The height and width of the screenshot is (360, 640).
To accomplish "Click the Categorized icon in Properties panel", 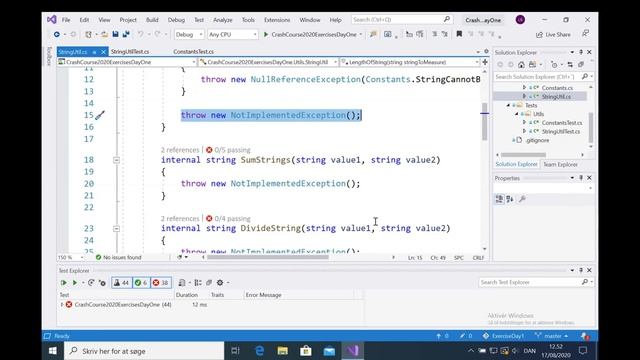I will point(499,199).
